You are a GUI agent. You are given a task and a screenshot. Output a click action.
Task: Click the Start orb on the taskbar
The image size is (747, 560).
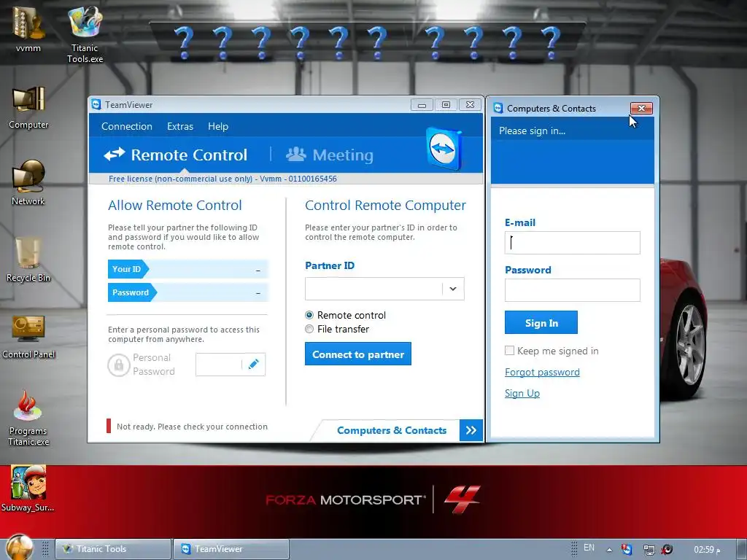click(x=20, y=548)
